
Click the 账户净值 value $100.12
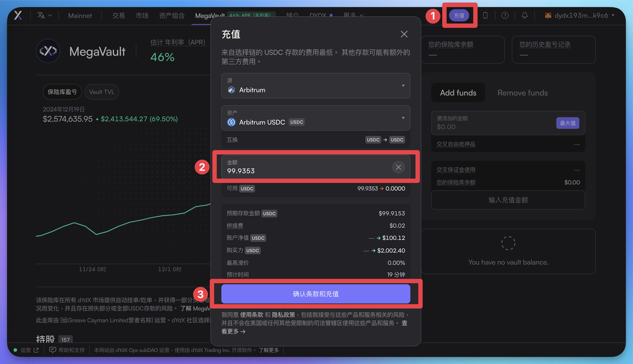(x=393, y=238)
